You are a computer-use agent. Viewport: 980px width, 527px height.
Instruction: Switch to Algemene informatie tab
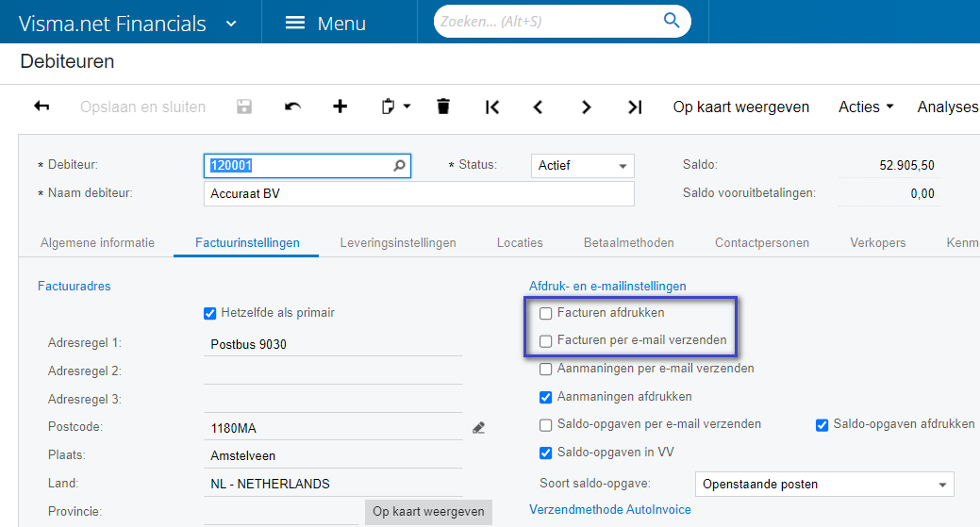[97, 243]
